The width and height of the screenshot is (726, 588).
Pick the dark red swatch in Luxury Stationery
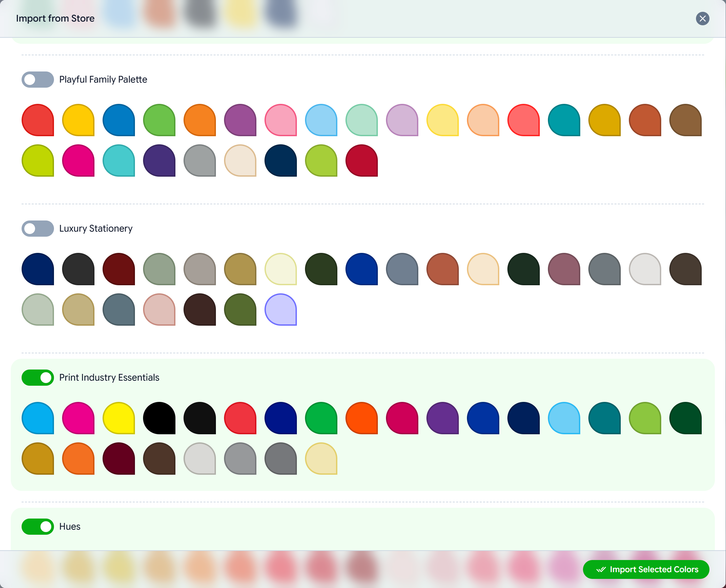(119, 269)
